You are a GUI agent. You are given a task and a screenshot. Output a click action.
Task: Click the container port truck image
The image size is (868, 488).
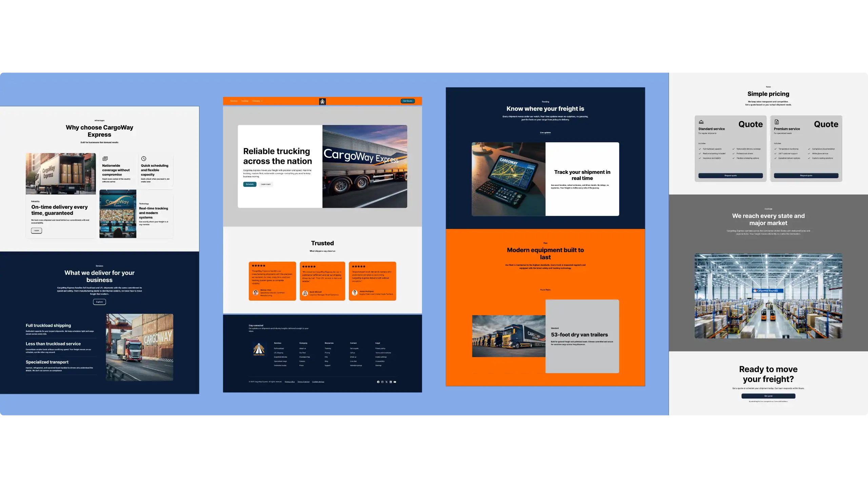pos(140,347)
